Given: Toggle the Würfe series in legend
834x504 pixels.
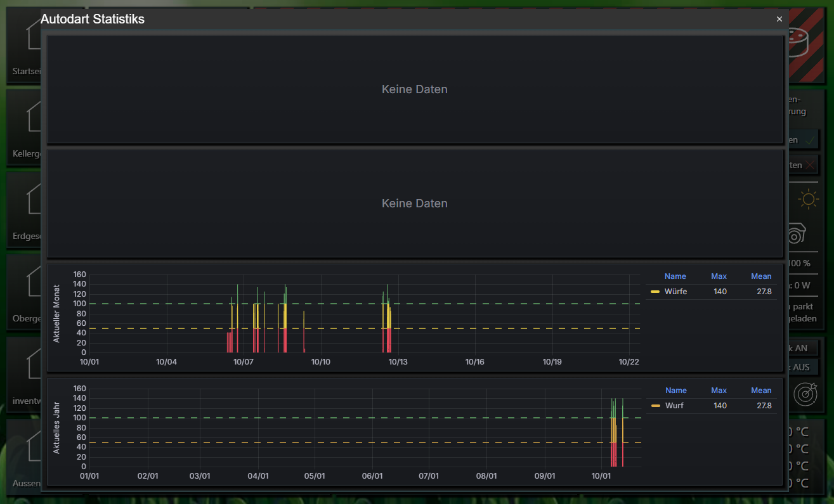Looking at the screenshot, I should [x=675, y=292].
